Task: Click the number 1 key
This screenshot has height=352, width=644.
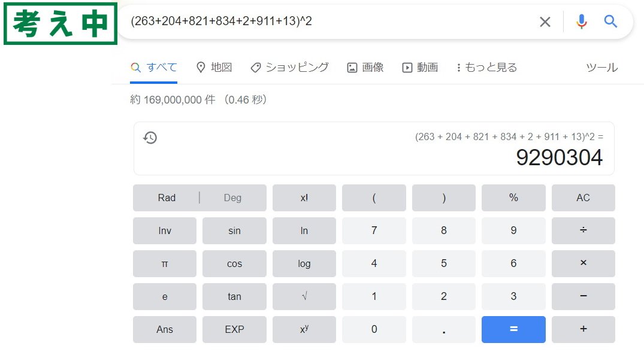Action: coord(374,296)
